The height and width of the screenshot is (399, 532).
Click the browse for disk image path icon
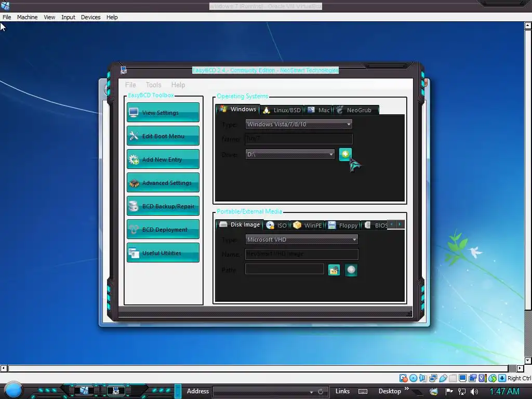(334, 270)
